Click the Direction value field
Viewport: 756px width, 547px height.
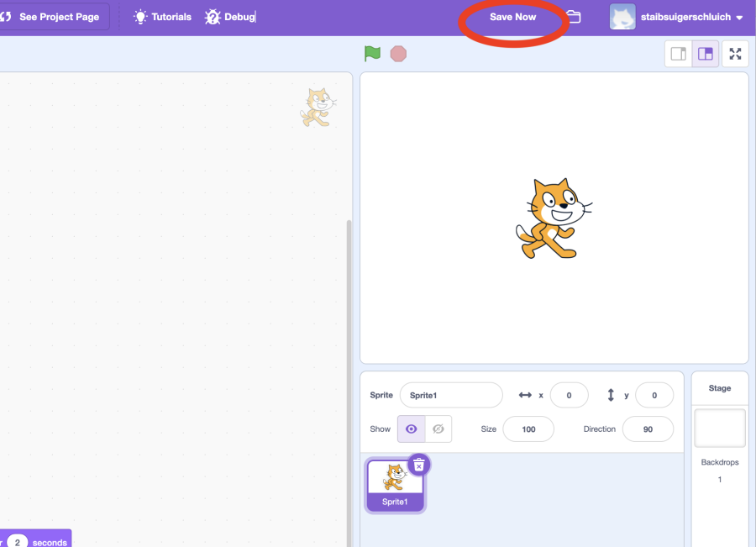[x=648, y=429]
